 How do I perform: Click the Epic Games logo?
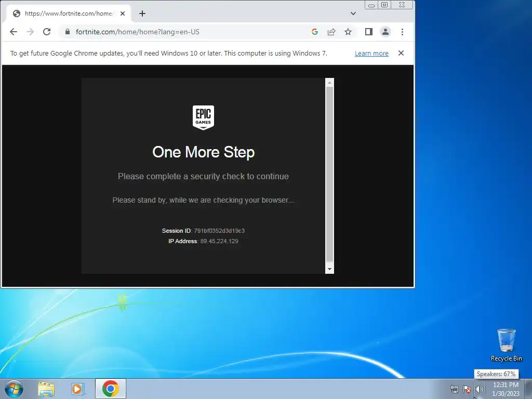(203, 118)
